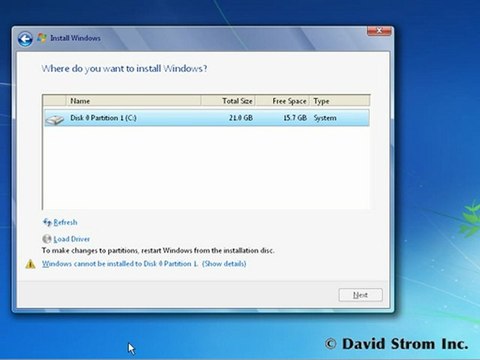
Task: Click the System type cell
Action: coord(325,118)
